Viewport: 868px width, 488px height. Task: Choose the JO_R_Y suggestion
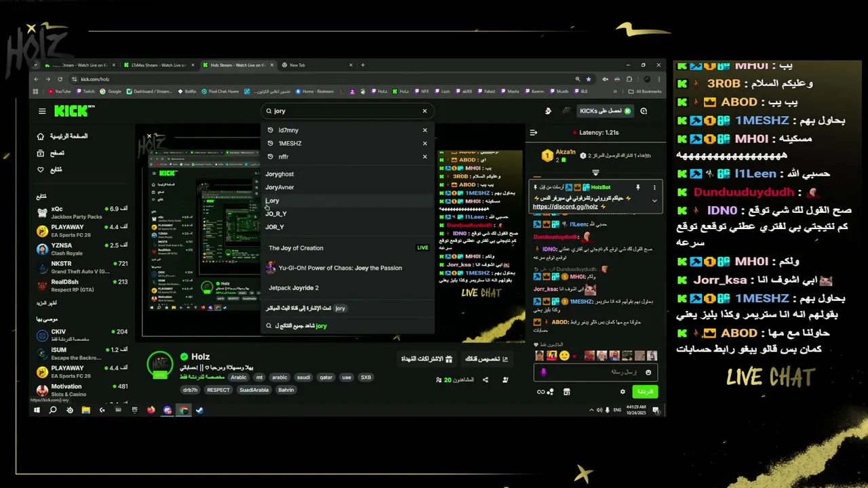pos(347,214)
